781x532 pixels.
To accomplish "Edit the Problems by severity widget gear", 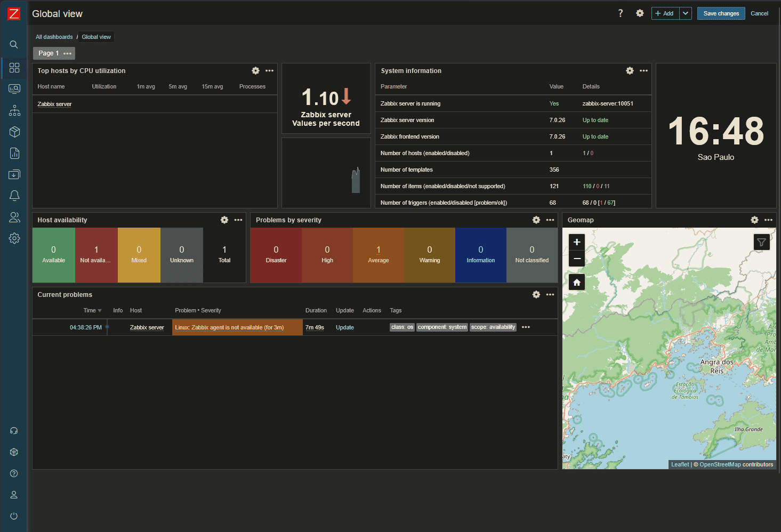I will (536, 220).
